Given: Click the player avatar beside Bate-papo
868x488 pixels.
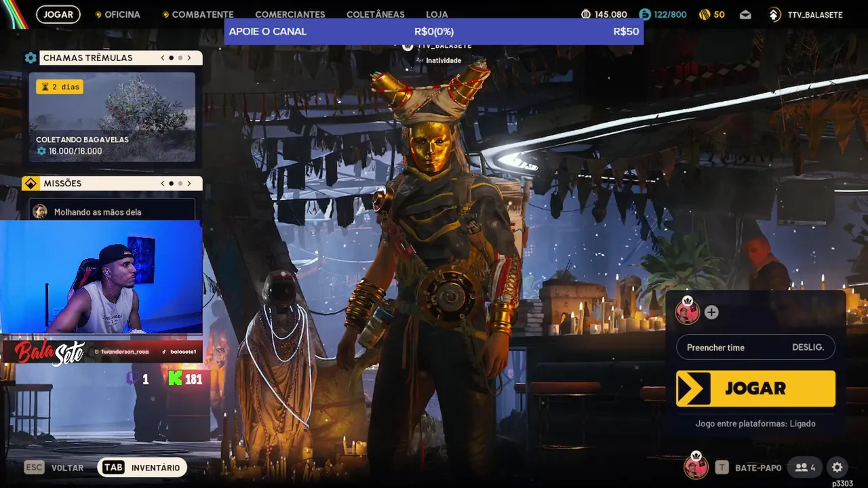Looking at the screenshot, I should 696,466.
